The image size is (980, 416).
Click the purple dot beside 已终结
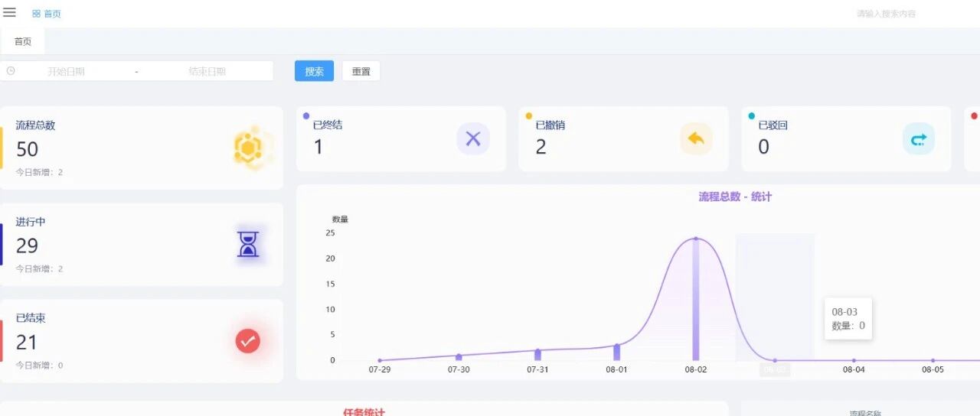tap(306, 116)
